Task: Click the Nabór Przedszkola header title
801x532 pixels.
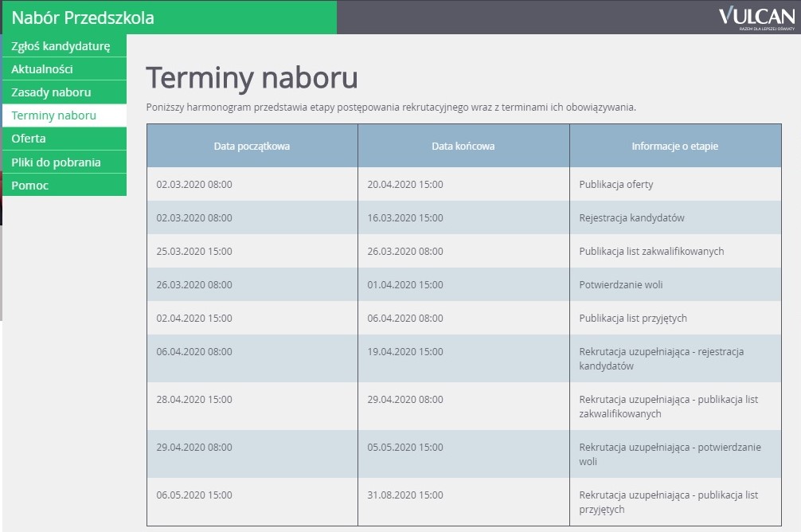Action: coord(83,18)
